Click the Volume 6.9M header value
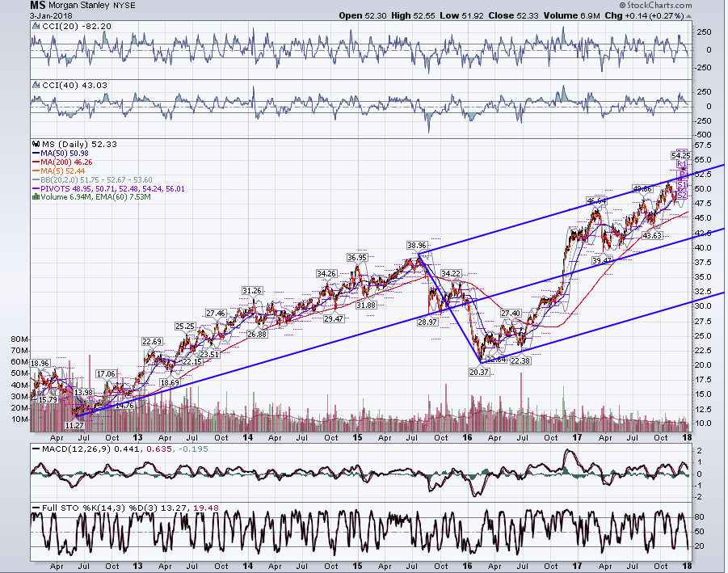Screen dimensions: 728x573 click(x=572, y=16)
